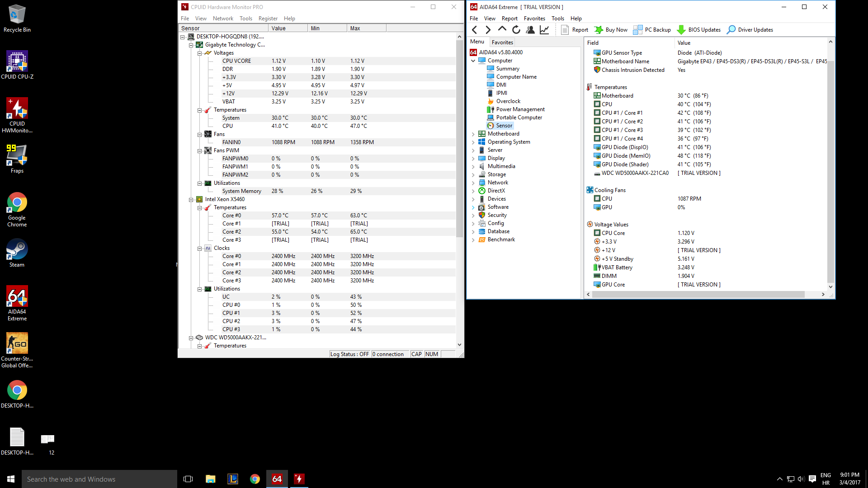This screenshot has width=868, height=488.
Task: Click the Windows Start button
Action: click(x=11, y=479)
